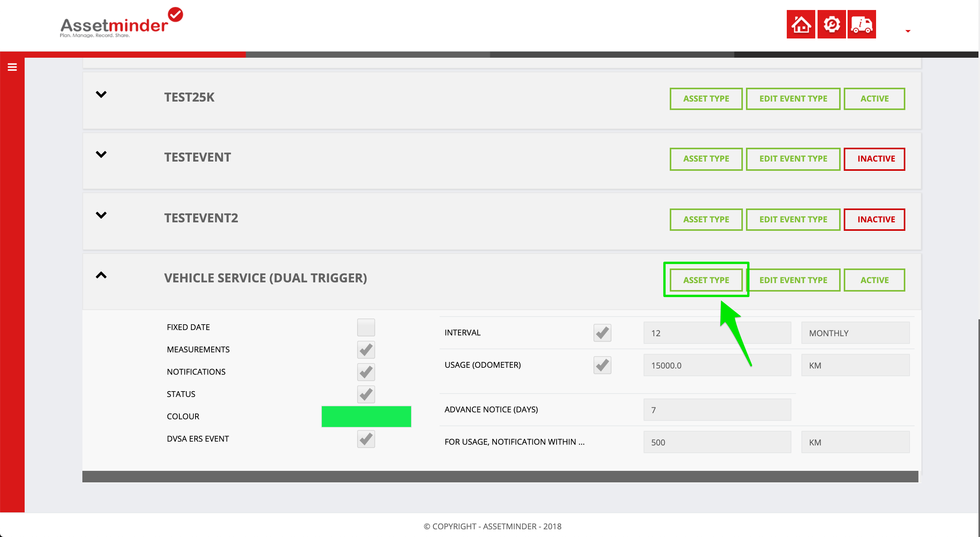Click the copyright Assetminder 2018 footer text
This screenshot has height=537, width=980.
tap(492, 527)
